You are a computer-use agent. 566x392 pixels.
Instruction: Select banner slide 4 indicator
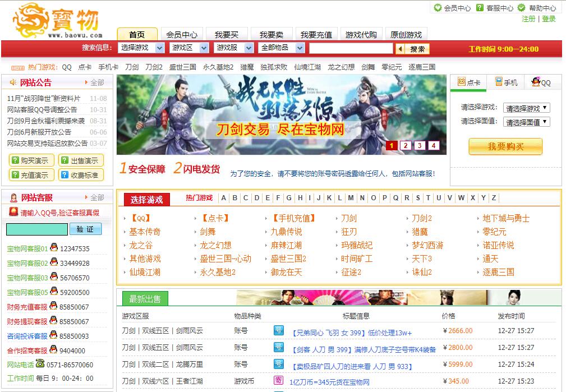[x=434, y=145]
